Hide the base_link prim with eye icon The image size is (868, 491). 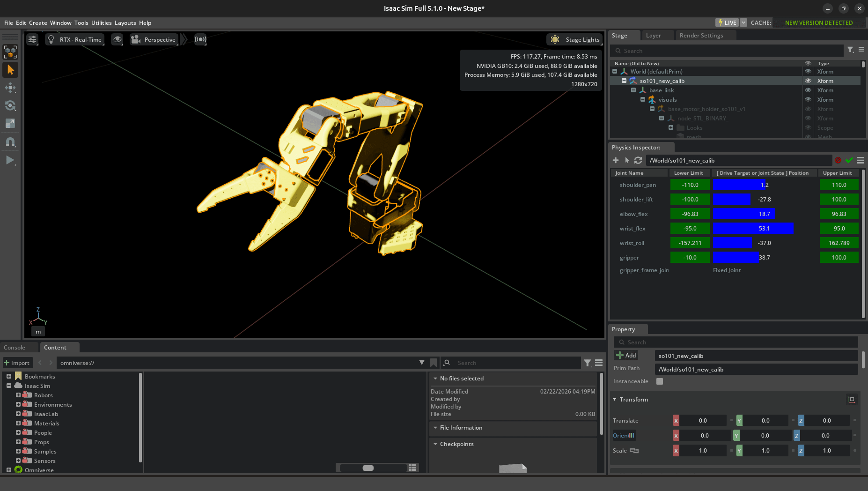808,90
